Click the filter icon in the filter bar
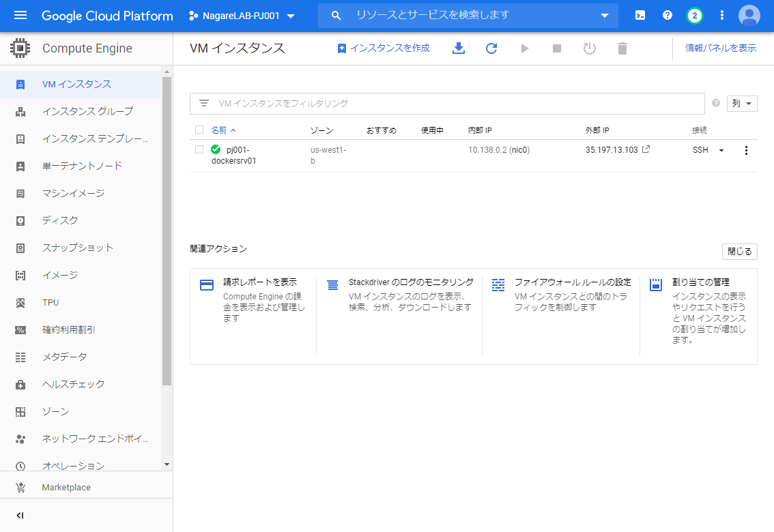 tap(204, 103)
